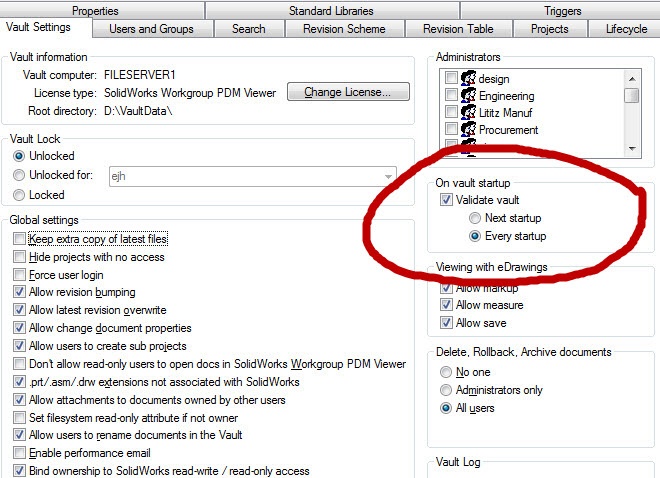The image size is (660, 478).
Task: Switch to the Projects tab
Action: [x=550, y=29]
